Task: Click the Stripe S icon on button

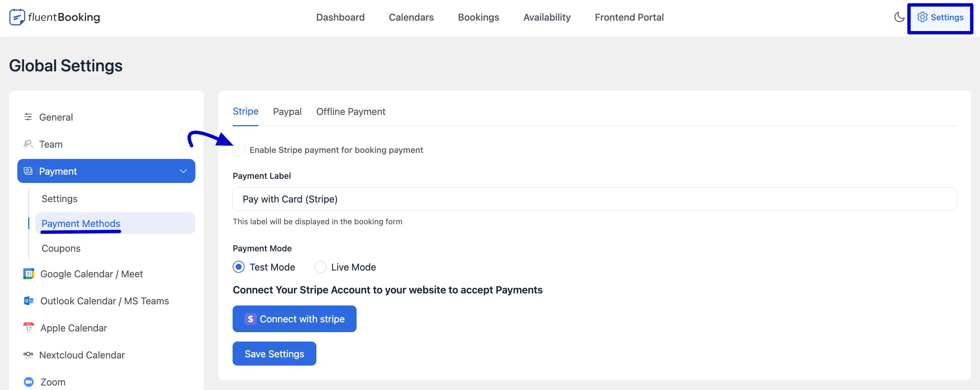Action: pyautogui.click(x=250, y=319)
